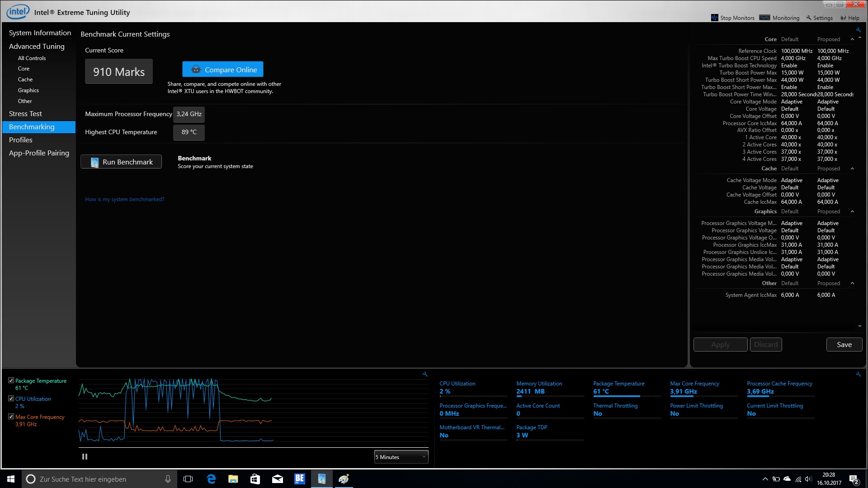Disable Max Core Frequency graph checkbox
868x488 pixels.
pos(11,417)
